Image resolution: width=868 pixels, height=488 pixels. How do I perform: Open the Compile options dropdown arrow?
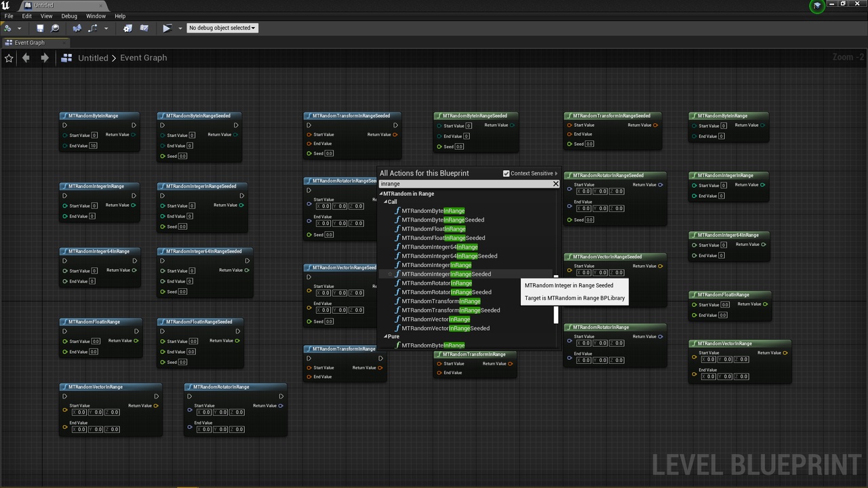19,28
